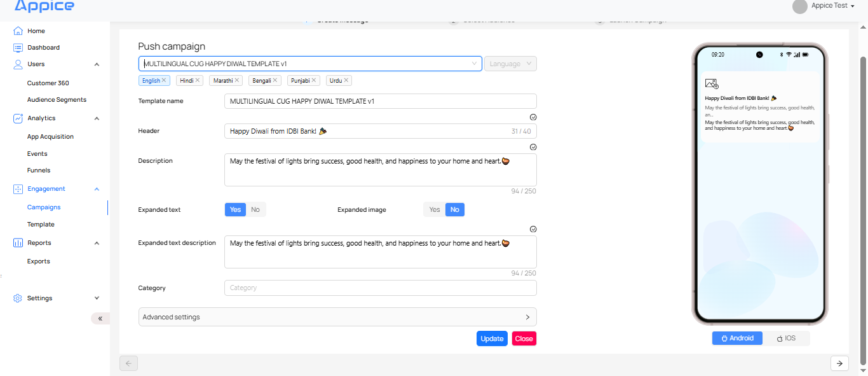
Task: Expand the Advanced settings section
Action: [337, 317]
